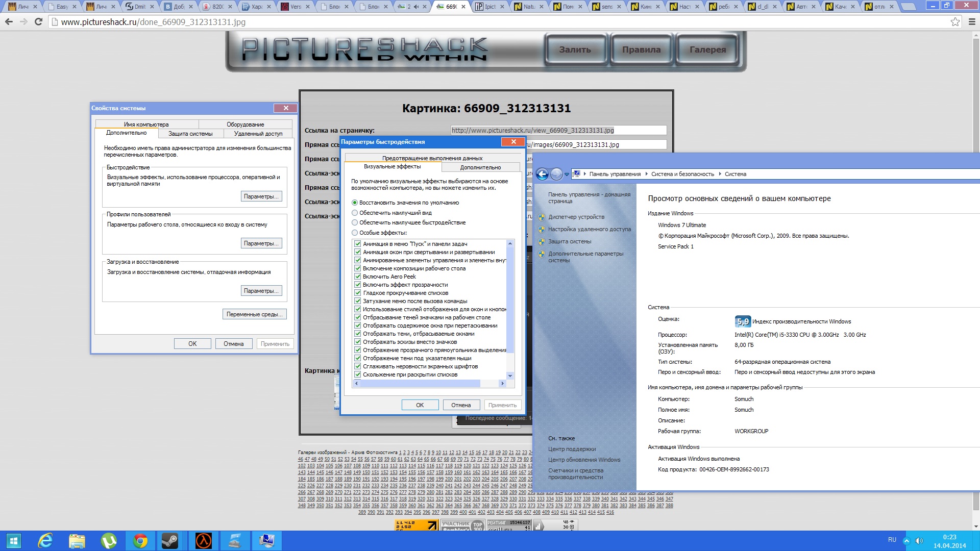Click shield icon beside Защита системы

[x=542, y=242]
